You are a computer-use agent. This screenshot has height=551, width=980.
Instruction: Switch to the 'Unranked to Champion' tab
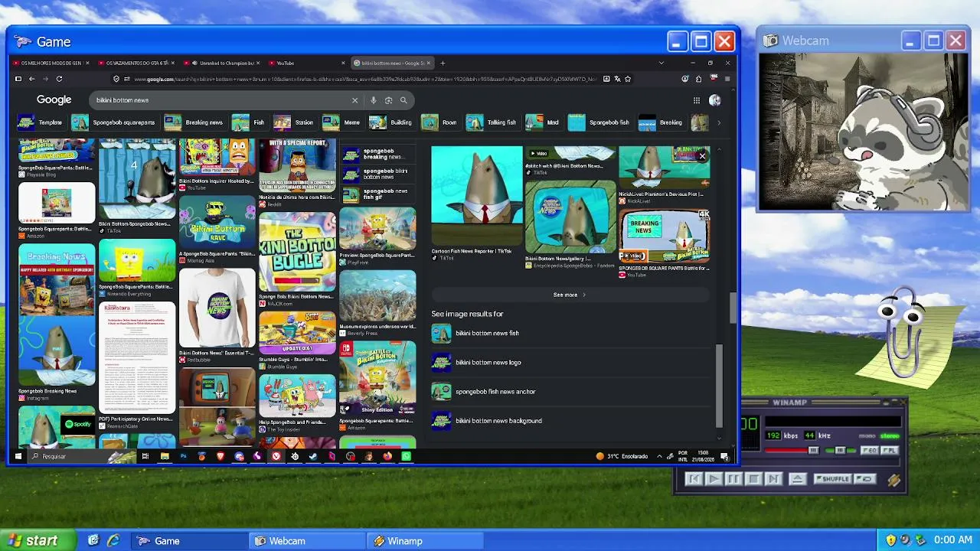(x=222, y=63)
